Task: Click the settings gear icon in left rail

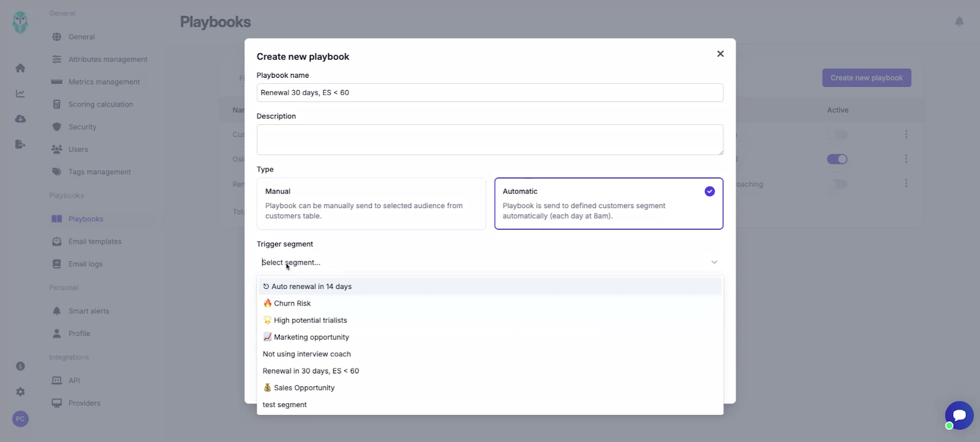Action: 20,392
